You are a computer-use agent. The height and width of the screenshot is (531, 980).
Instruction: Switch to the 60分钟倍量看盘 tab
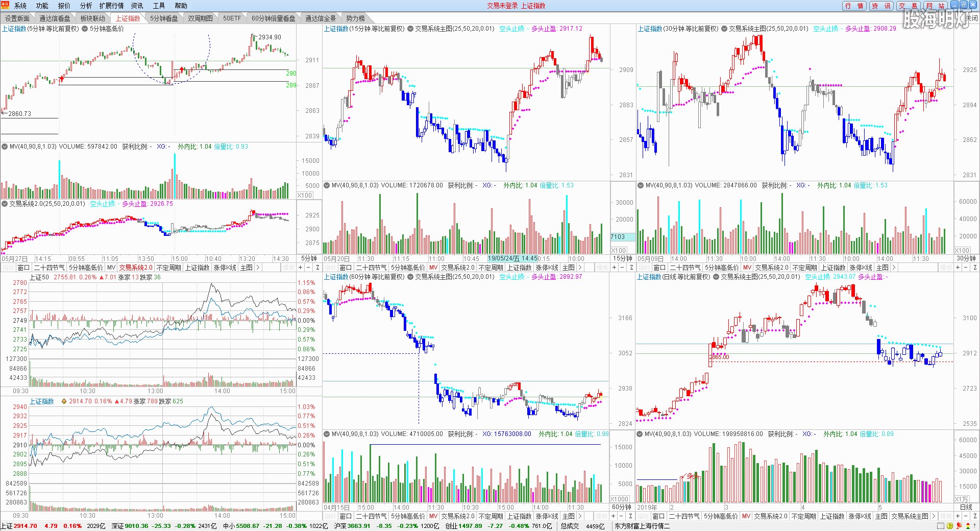pos(274,18)
